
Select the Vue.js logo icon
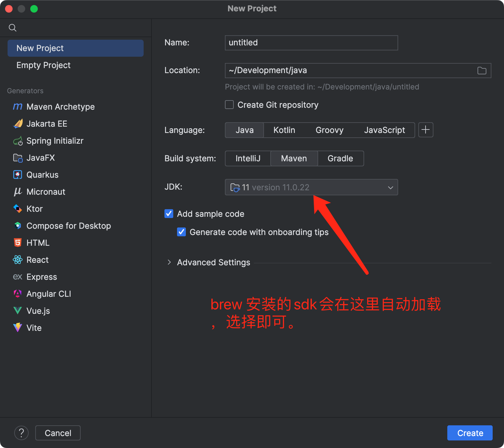tap(18, 311)
